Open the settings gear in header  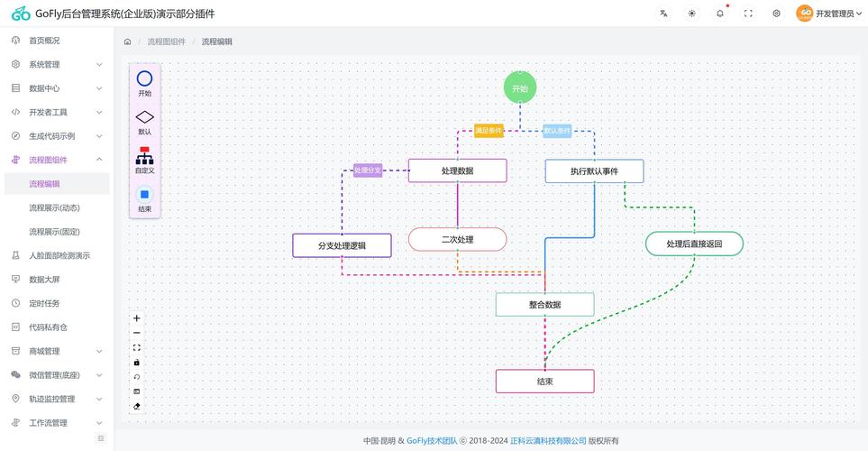pyautogui.click(x=777, y=14)
